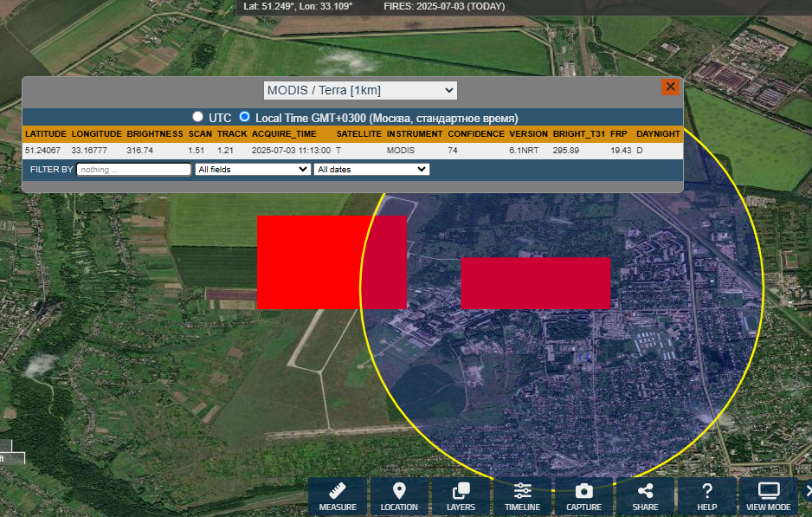Change the View Mode
This screenshot has height=517, width=812.
(x=768, y=496)
